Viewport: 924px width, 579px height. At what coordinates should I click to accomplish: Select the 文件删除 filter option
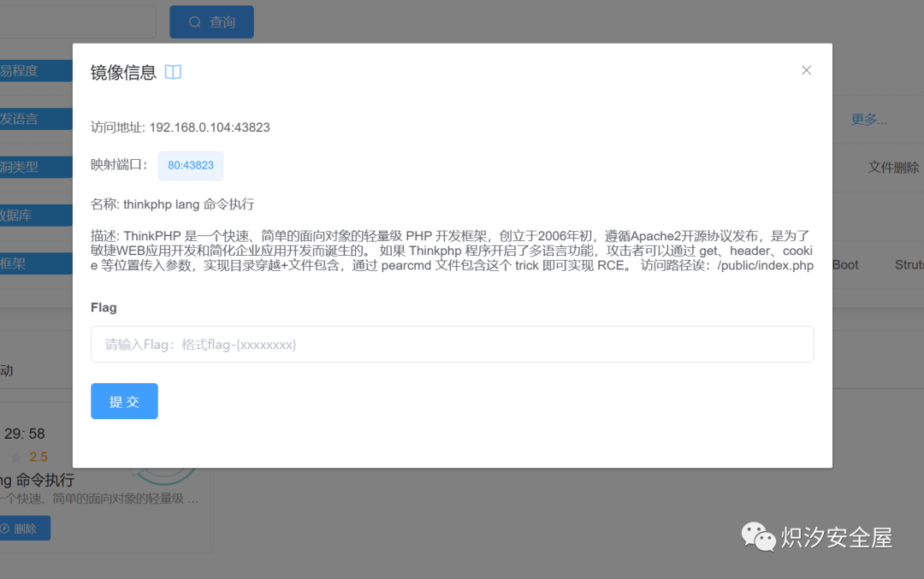coord(893,168)
